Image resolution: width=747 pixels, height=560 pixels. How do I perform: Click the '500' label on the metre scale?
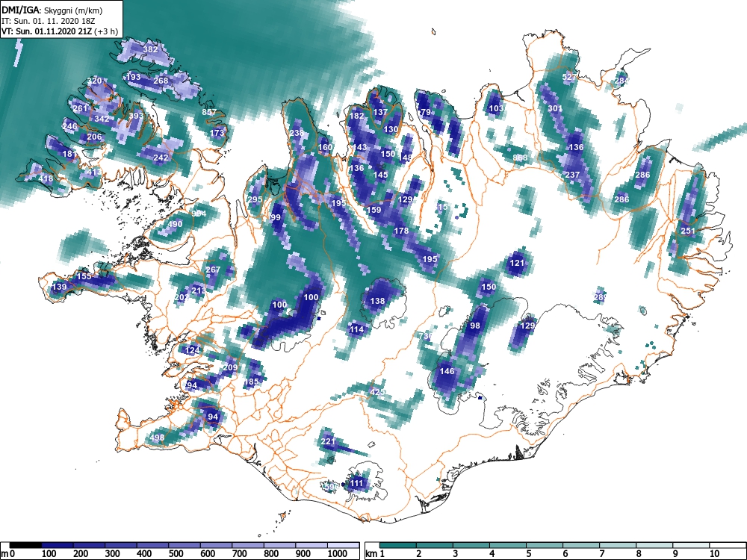coord(176,554)
